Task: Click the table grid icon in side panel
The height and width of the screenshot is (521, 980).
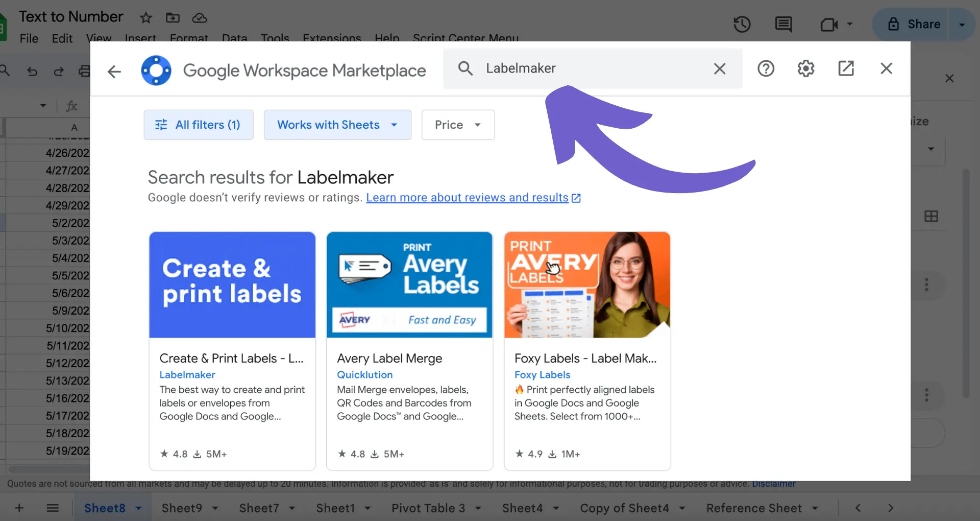Action: coord(931,216)
